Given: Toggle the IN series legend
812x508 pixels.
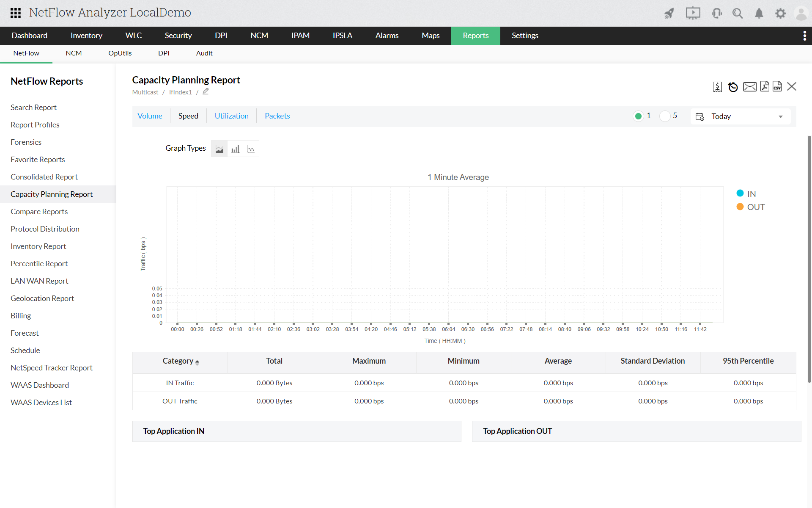Looking at the screenshot, I should (746, 193).
